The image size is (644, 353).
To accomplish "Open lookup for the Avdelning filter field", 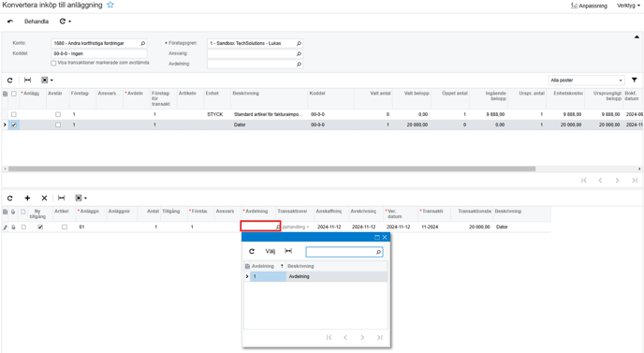I will tap(299, 64).
